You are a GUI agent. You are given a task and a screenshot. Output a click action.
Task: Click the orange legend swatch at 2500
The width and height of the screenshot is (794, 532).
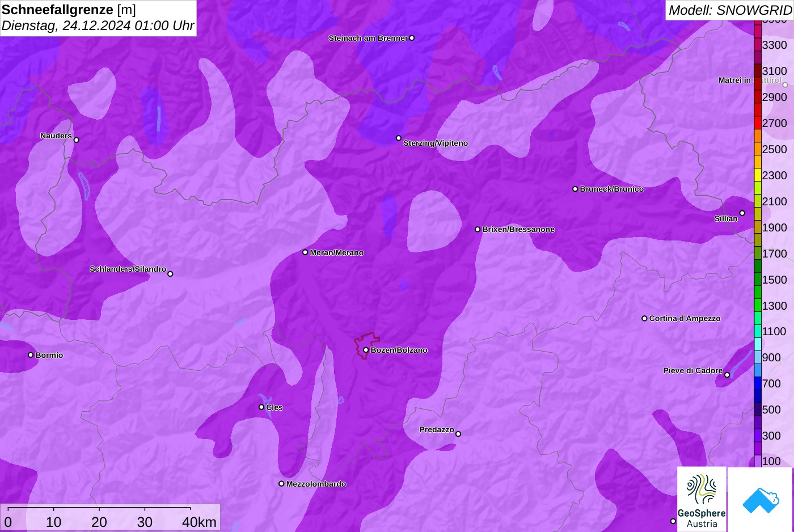(758, 149)
